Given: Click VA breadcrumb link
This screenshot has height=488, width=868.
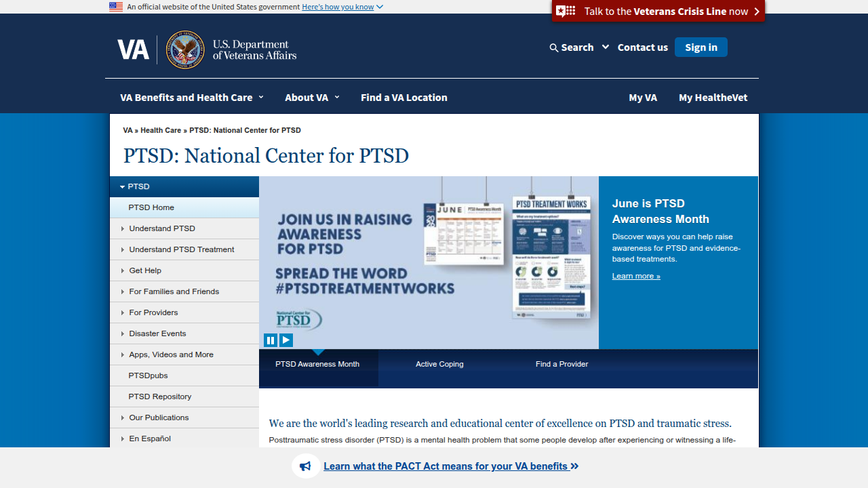Looking at the screenshot, I should coord(127,130).
